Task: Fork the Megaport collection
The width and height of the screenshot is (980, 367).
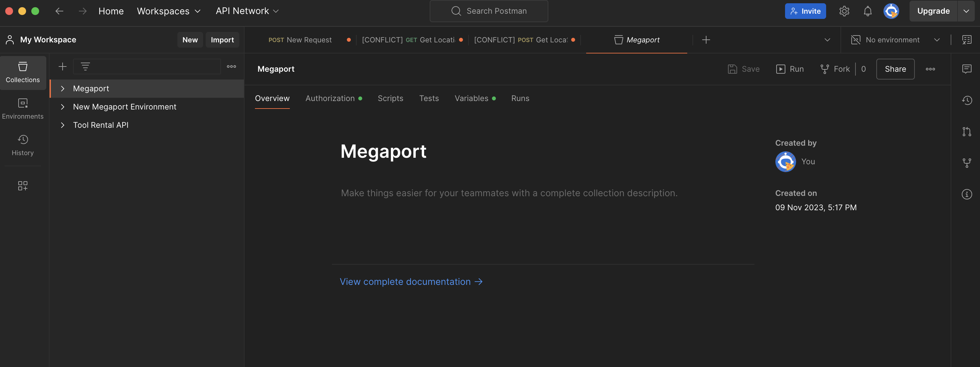Action: point(835,69)
